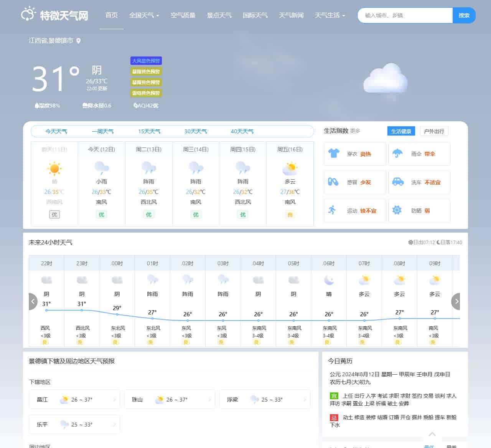Click the city search input field

(405, 15)
